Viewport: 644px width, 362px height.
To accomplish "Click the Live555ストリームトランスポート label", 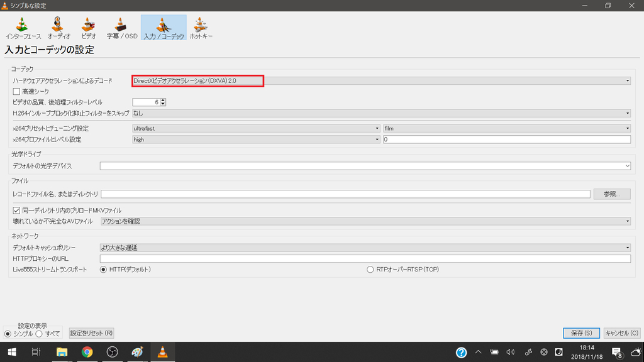I will [x=50, y=270].
